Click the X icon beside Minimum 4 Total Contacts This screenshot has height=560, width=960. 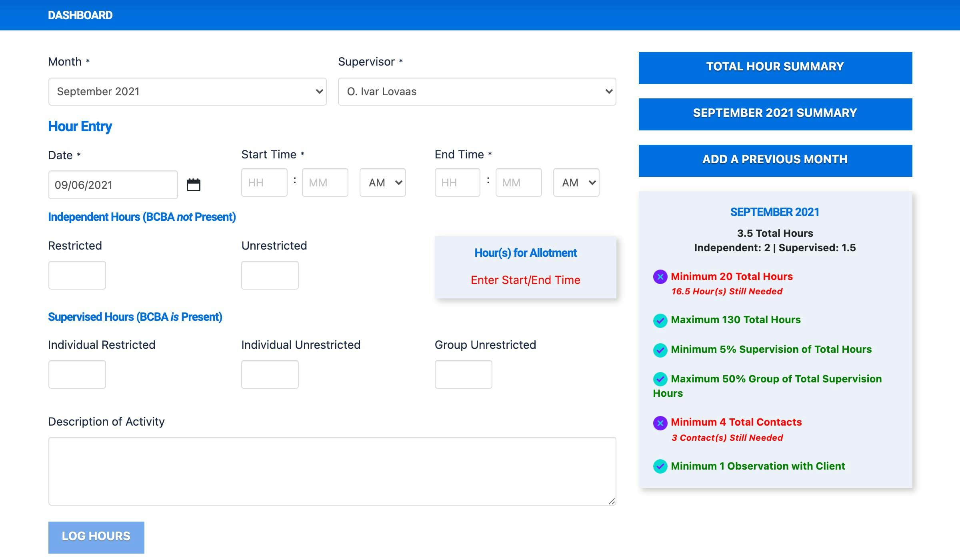coord(660,422)
